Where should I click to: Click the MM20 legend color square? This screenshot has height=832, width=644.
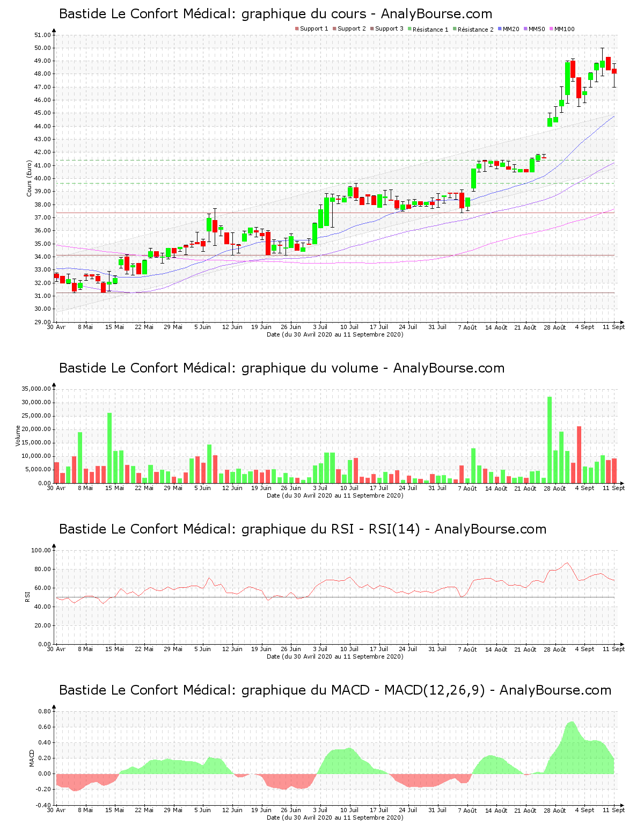click(x=500, y=29)
